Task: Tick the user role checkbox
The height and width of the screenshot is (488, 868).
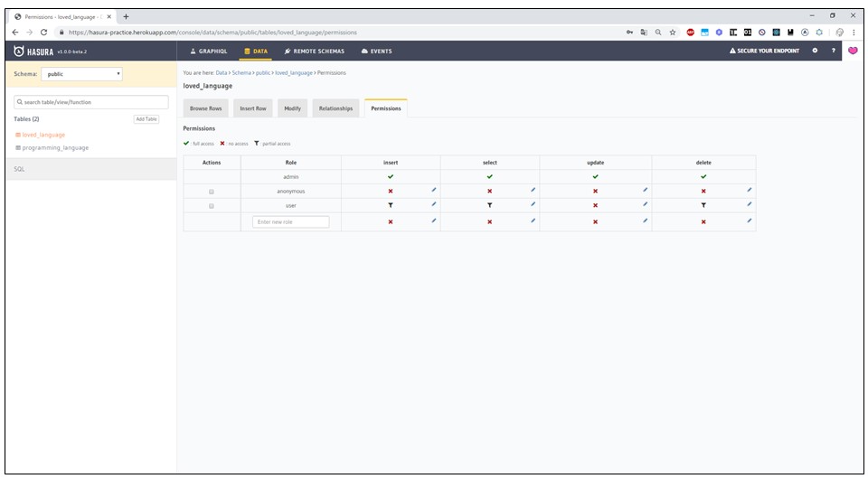Action: pyautogui.click(x=212, y=206)
